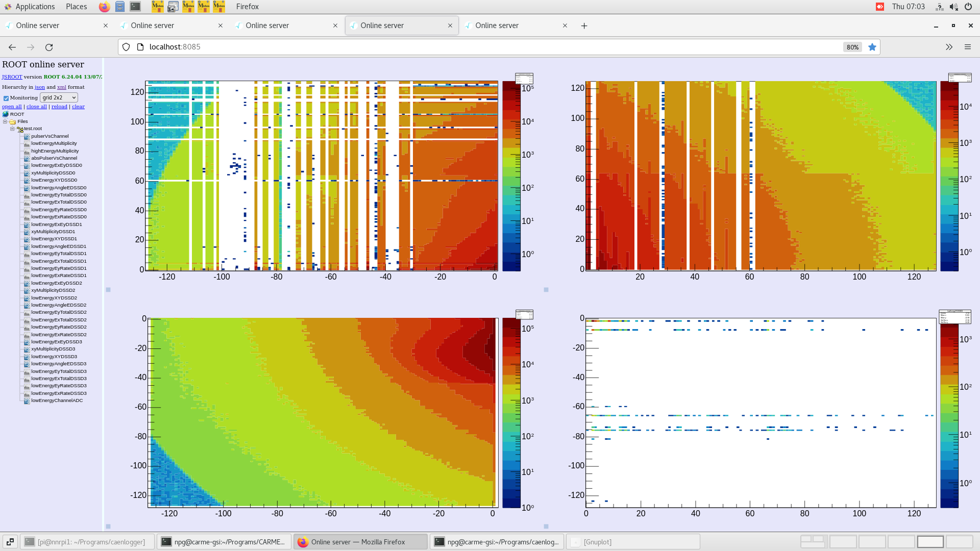Open the Places menu
The height and width of the screenshot is (551, 980).
click(76, 7)
